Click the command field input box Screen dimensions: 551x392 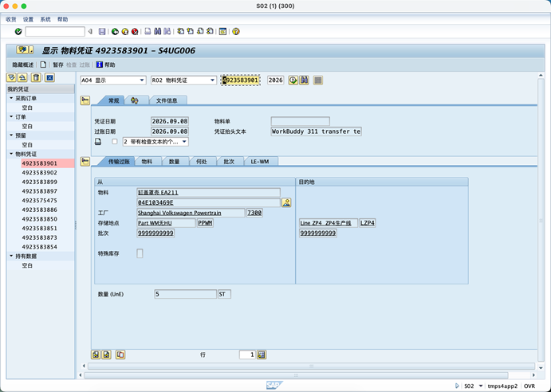(55, 32)
